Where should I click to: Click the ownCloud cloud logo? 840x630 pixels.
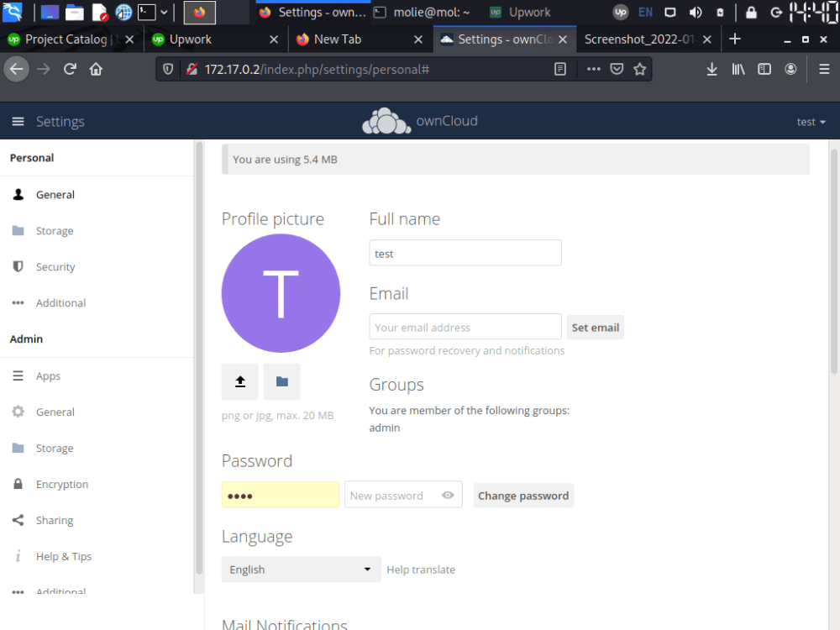[x=386, y=121]
